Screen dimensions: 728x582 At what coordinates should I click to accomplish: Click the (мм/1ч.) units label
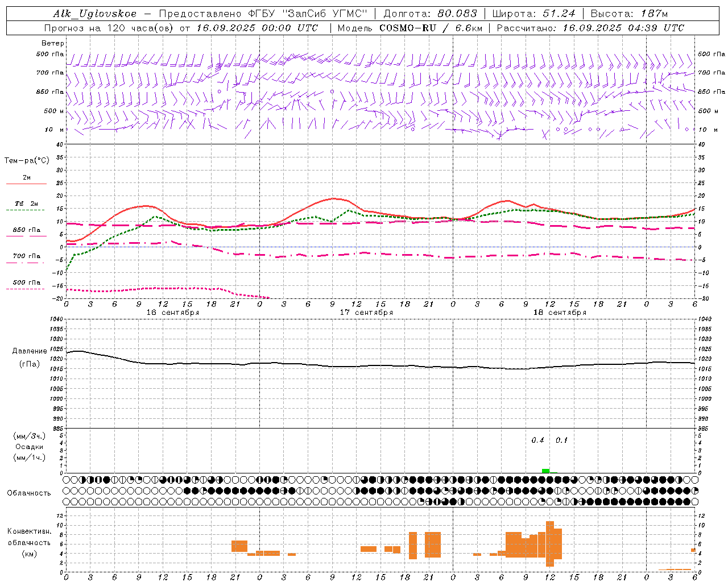point(30,458)
